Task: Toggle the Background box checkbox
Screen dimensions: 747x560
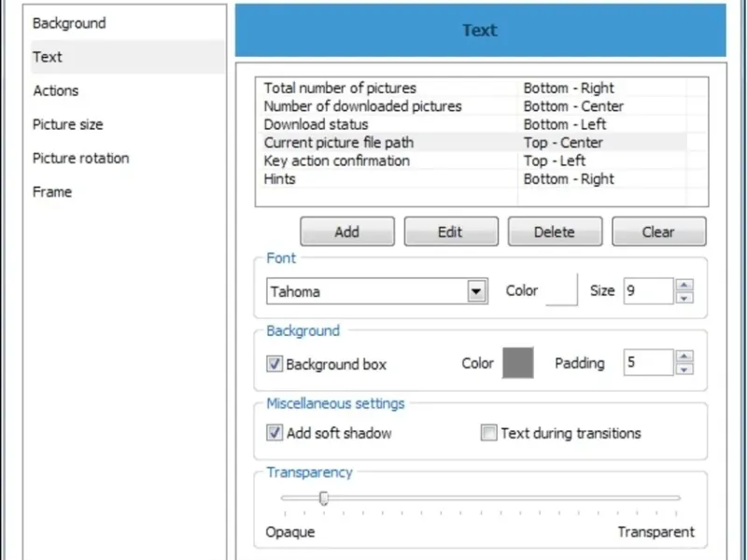Action: (x=275, y=364)
